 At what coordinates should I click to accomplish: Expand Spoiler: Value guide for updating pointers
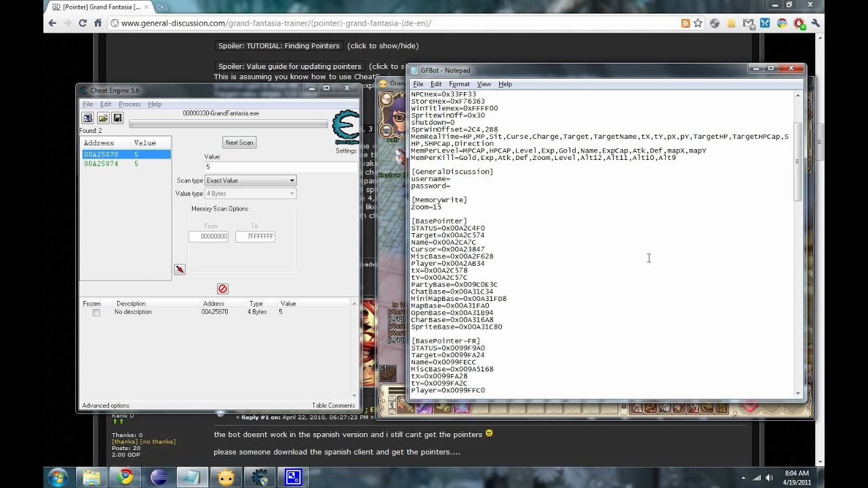(x=290, y=66)
